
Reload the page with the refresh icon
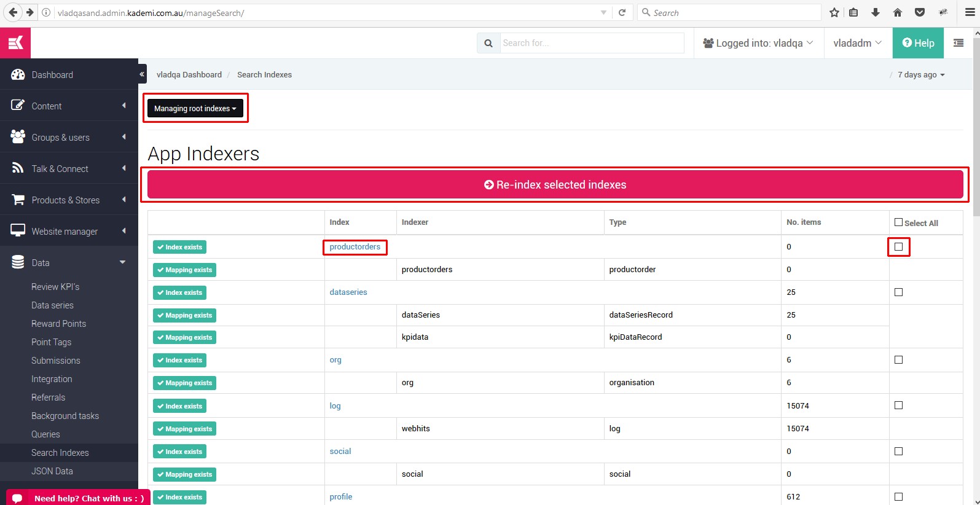622,12
